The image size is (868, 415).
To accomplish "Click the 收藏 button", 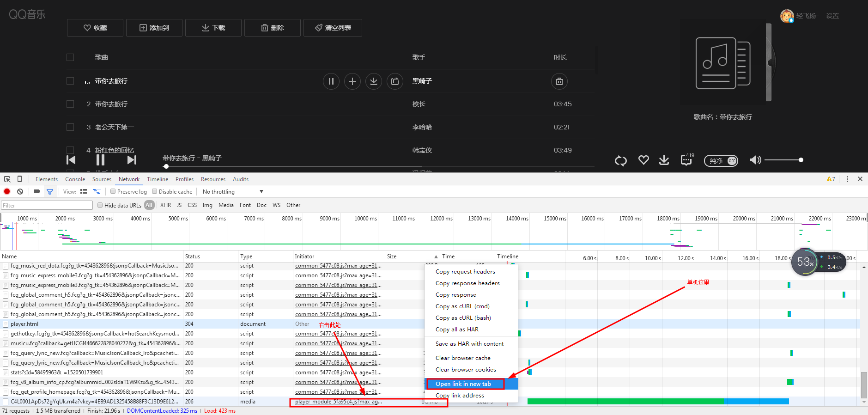I will 95,28.
